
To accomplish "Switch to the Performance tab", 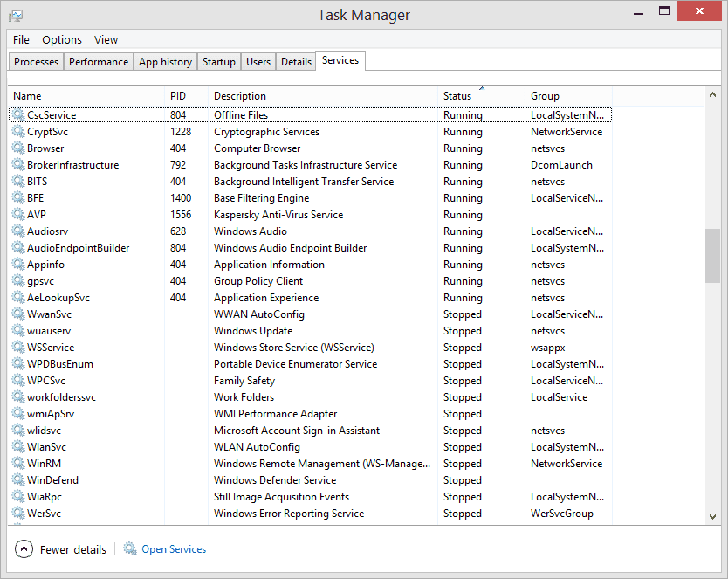I will (99, 62).
